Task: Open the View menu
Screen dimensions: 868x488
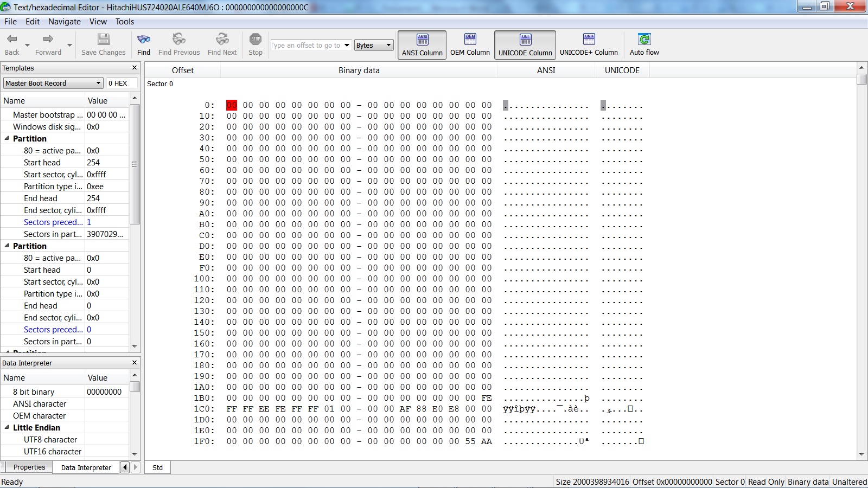Action: [98, 22]
